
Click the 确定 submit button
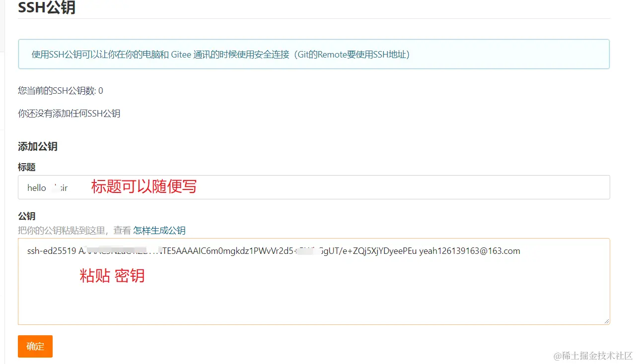click(x=35, y=346)
